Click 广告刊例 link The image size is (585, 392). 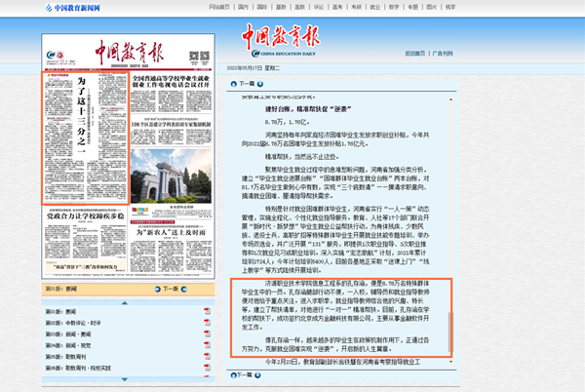click(443, 54)
